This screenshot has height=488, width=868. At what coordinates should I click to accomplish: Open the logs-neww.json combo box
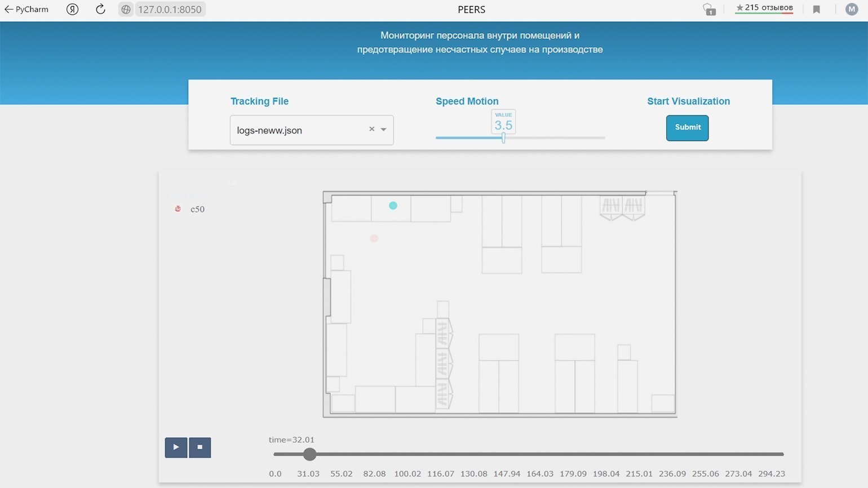pos(299,130)
